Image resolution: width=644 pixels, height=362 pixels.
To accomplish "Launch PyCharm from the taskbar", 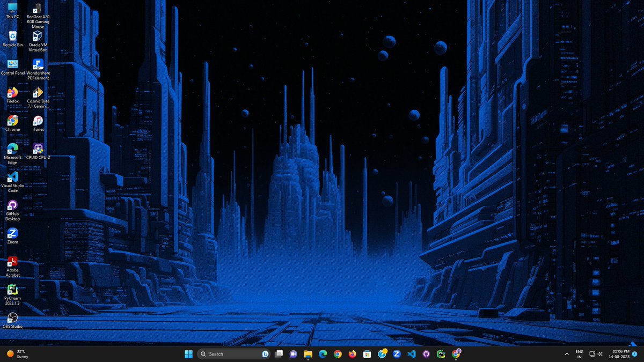I will point(441,354).
